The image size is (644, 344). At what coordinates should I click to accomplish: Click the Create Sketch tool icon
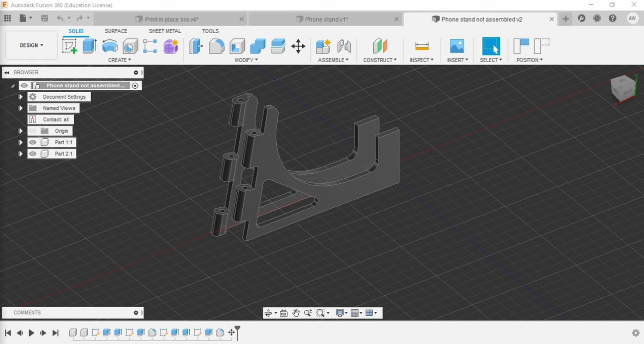(69, 46)
